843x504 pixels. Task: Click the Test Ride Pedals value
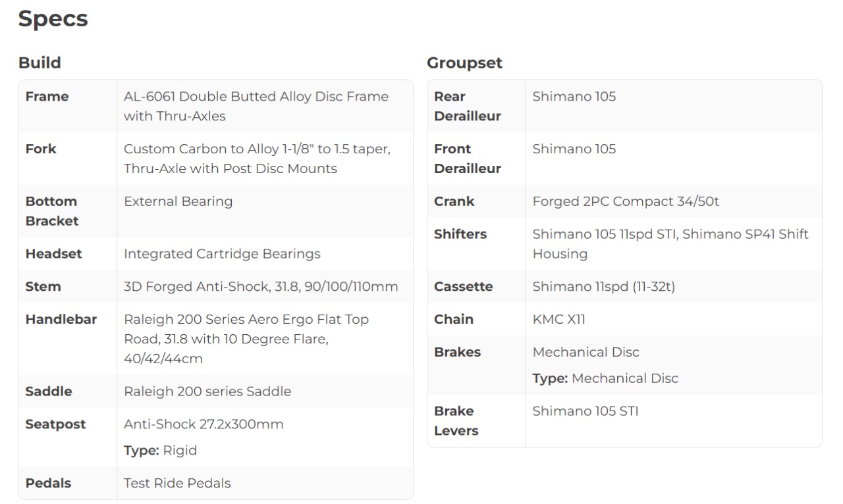click(x=177, y=484)
